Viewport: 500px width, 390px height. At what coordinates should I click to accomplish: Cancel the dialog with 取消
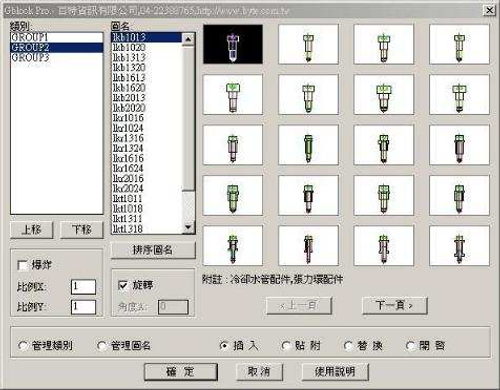pyautogui.click(x=259, y=371)
